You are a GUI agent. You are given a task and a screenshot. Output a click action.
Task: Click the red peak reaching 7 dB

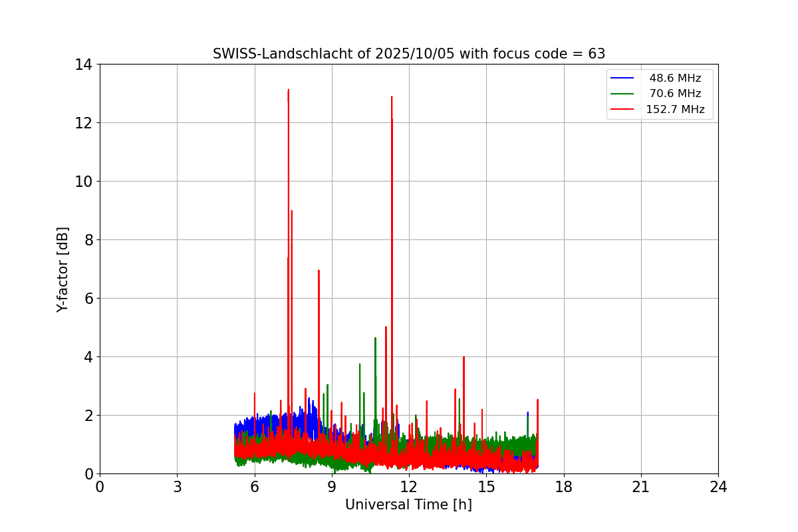tap(319, 271)
